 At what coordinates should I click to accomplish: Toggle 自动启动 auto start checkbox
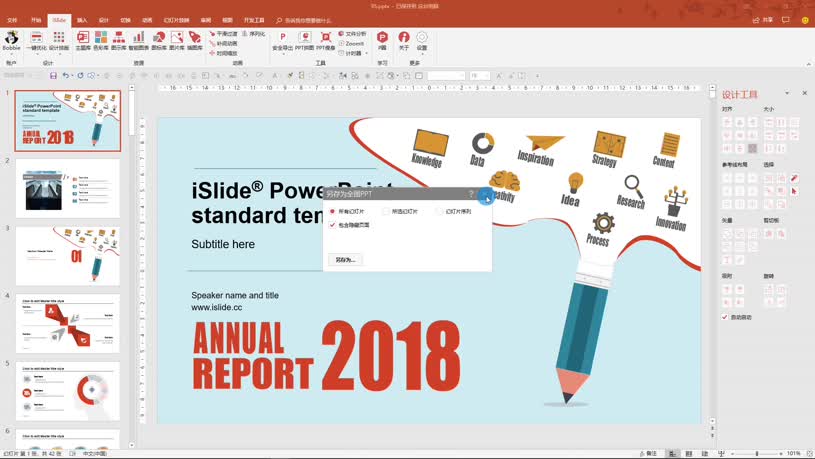tap(737, 317)
